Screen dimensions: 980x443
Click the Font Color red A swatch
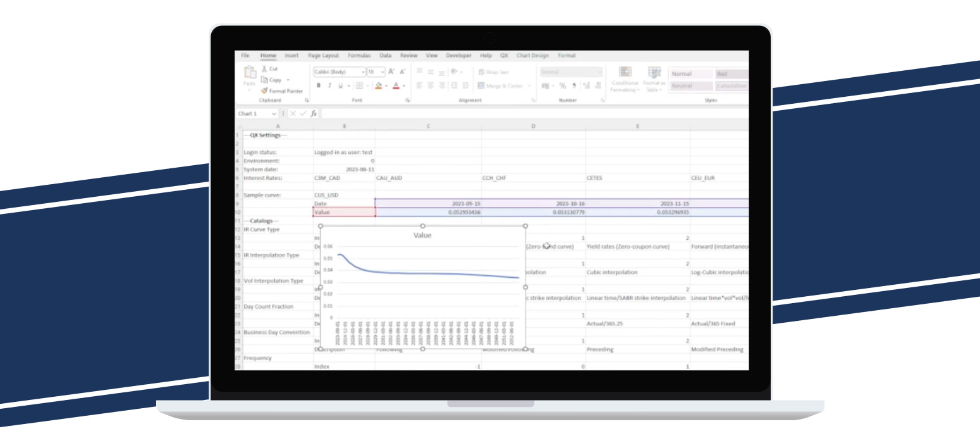[x=395, y=85]
